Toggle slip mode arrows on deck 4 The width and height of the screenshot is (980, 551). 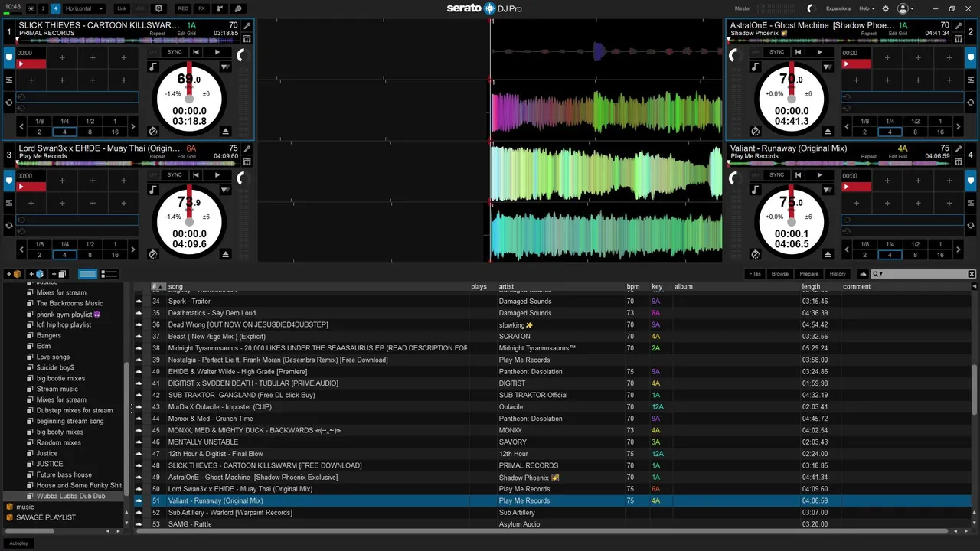click(827, 190)
